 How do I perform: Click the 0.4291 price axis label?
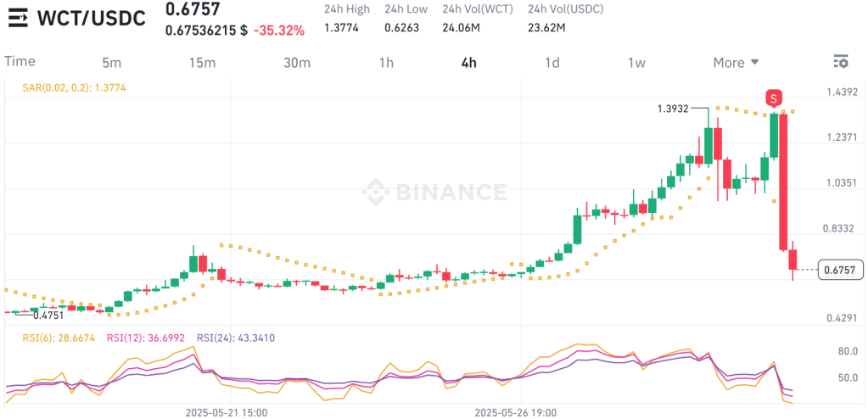coord(842,318)
